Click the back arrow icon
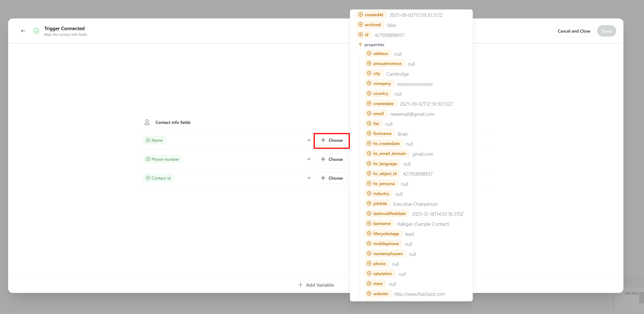Image resolution: width=644 pixels, height=314 pixels. 23,31
